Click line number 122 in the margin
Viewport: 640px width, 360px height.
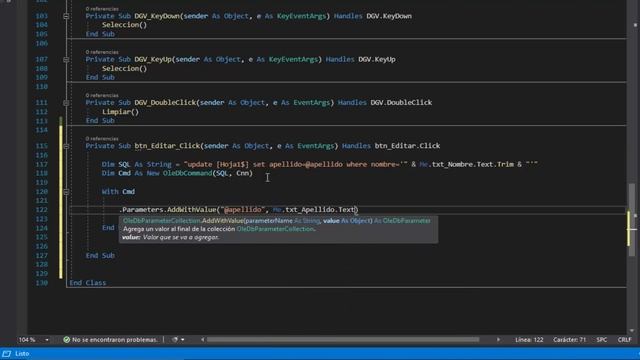(x=42, y=210)
